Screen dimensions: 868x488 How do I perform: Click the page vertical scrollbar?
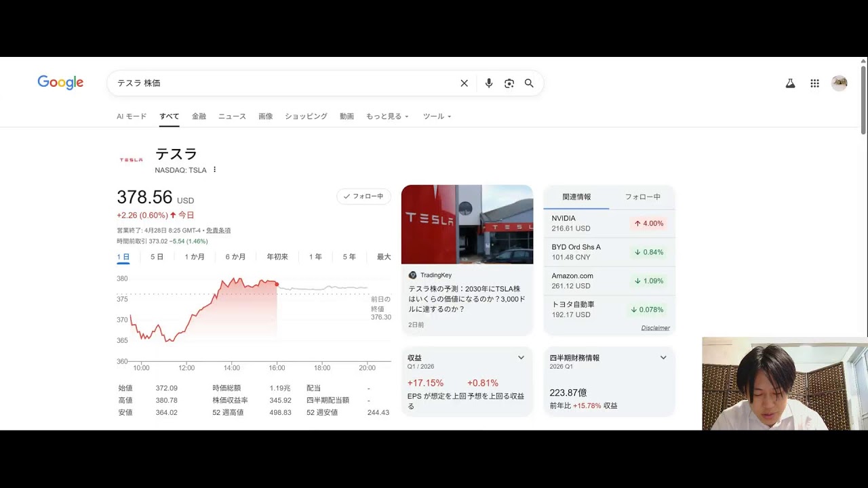863,100
